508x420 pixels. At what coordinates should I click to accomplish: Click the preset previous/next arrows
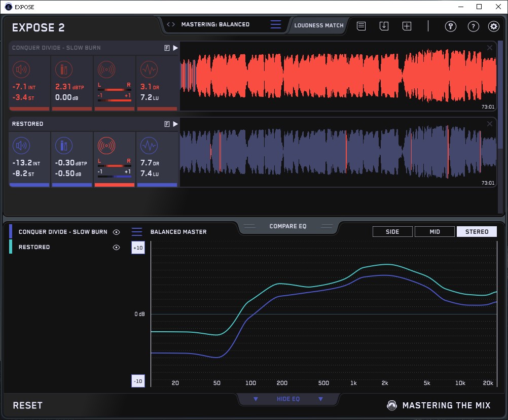click(x=171, y=24)
